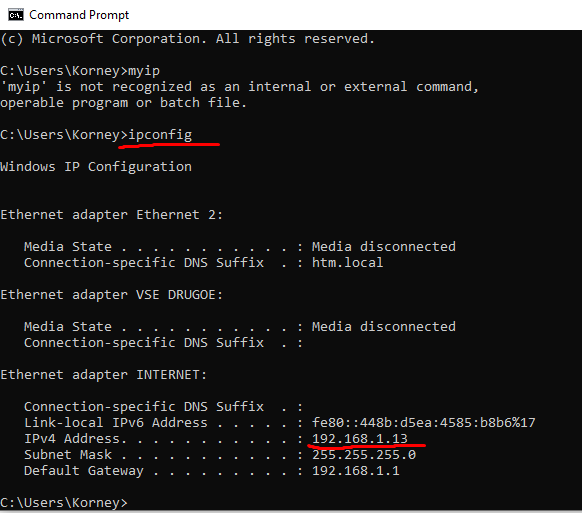The width and height of the screenshot is (582, 513).
Task: Click the mistyped myip command text
Action: coord(144,71)
